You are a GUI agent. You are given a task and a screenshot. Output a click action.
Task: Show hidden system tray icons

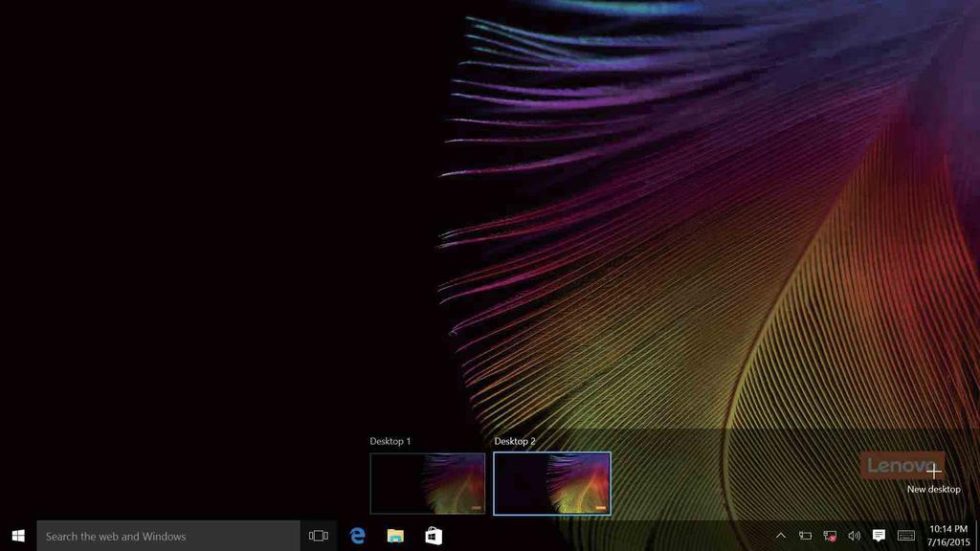(781, 536)
